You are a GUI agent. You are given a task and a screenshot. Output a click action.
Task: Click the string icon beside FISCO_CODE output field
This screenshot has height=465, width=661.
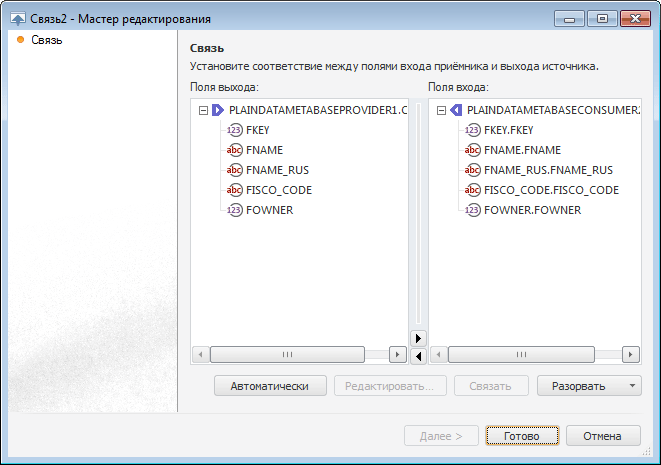click(235, 190)
